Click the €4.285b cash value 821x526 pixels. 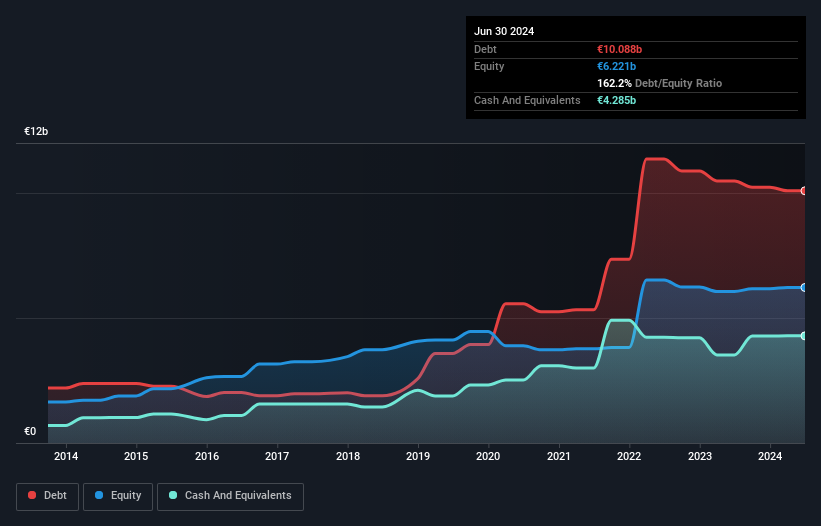[x=616, y=100]
